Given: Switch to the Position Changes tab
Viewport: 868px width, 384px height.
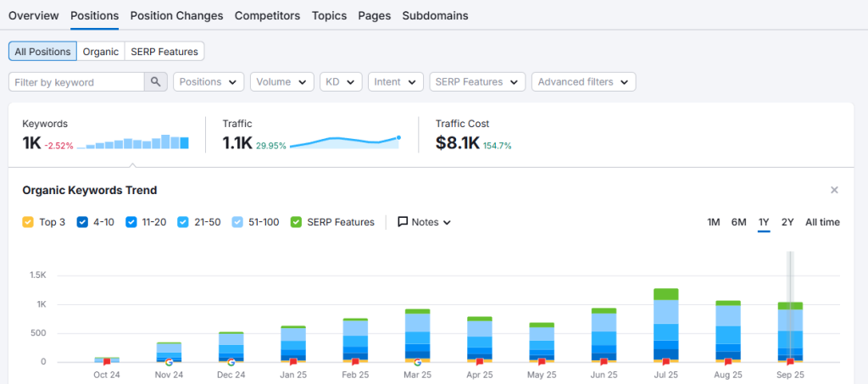Looking at the screenshot, I should pos(176,15).
